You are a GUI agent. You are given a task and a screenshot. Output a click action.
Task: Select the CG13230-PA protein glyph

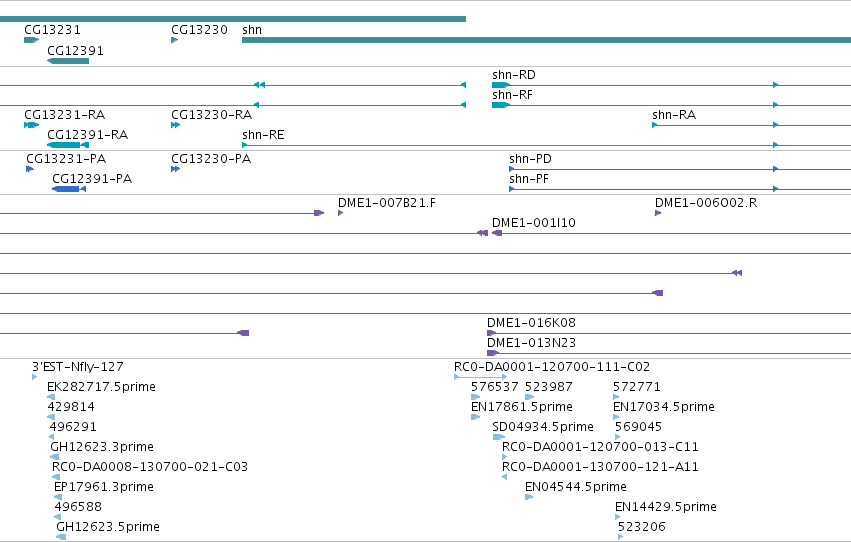pyautogui.click(x=175, y=169)
